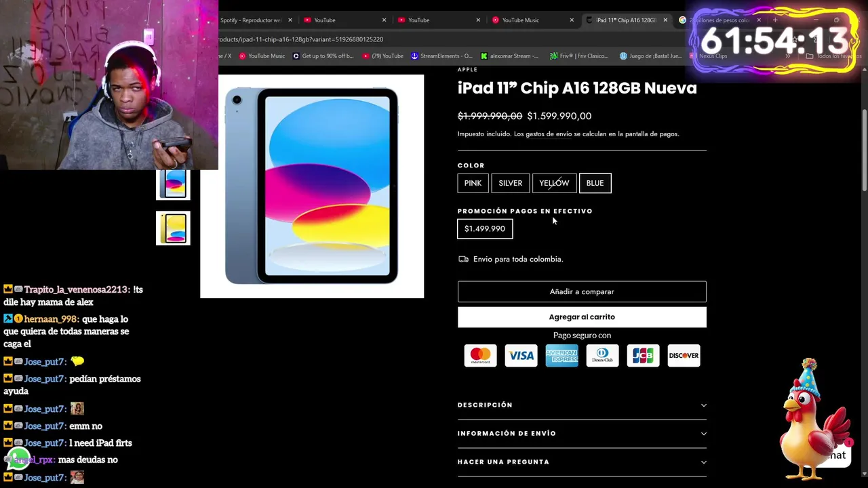Open the Spotify Reproductor web tab
The image size is (868, 488).
[x=251, y=20]
